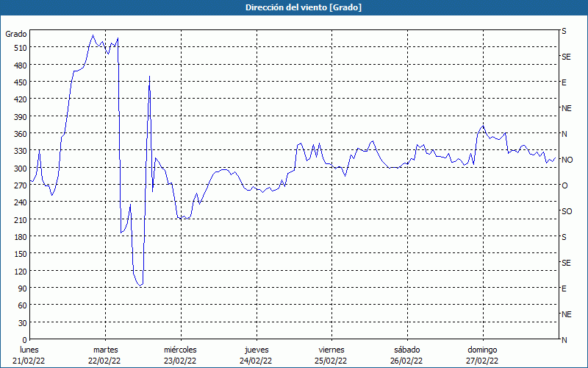Click the upper 'E' compass label near 450
The height and width of the screenshot is (368, 588).
click(564, 82)
